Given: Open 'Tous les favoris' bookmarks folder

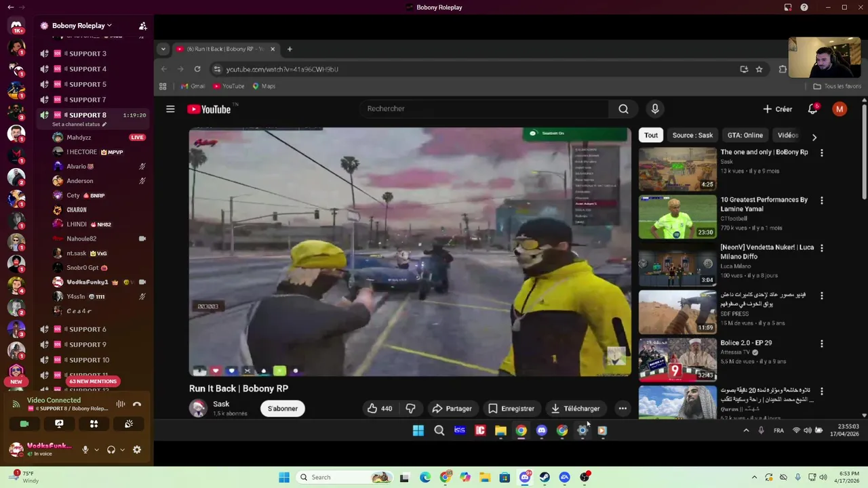Looking at the screenshot, I should 837,86.
